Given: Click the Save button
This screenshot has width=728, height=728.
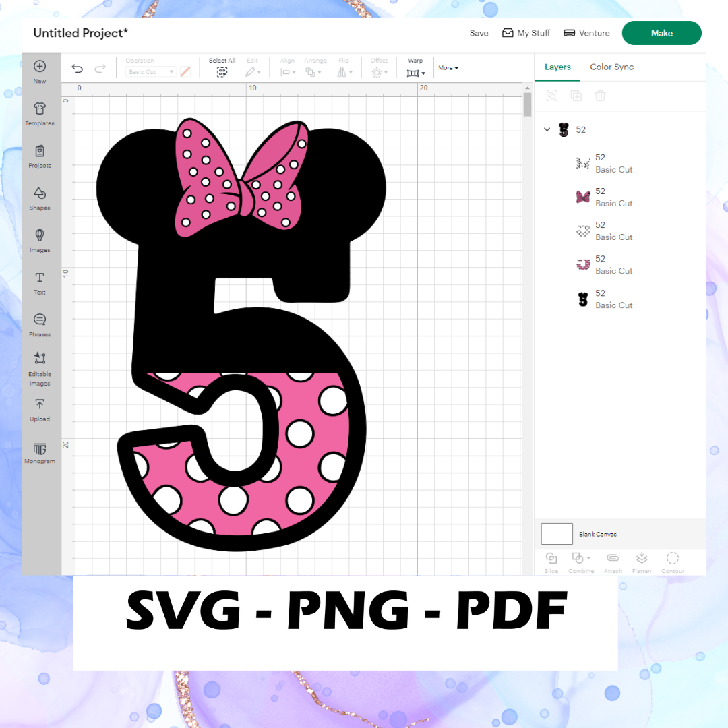Looking at the screenshot, I should (479, 33).
